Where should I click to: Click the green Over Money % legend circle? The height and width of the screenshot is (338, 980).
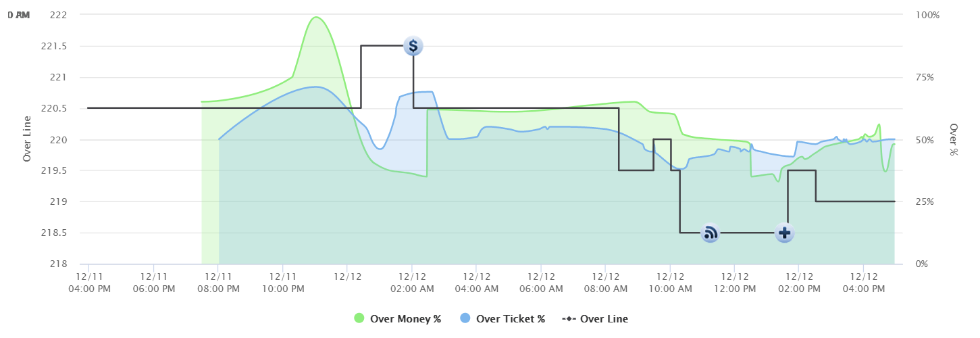[x=359, y=319]
